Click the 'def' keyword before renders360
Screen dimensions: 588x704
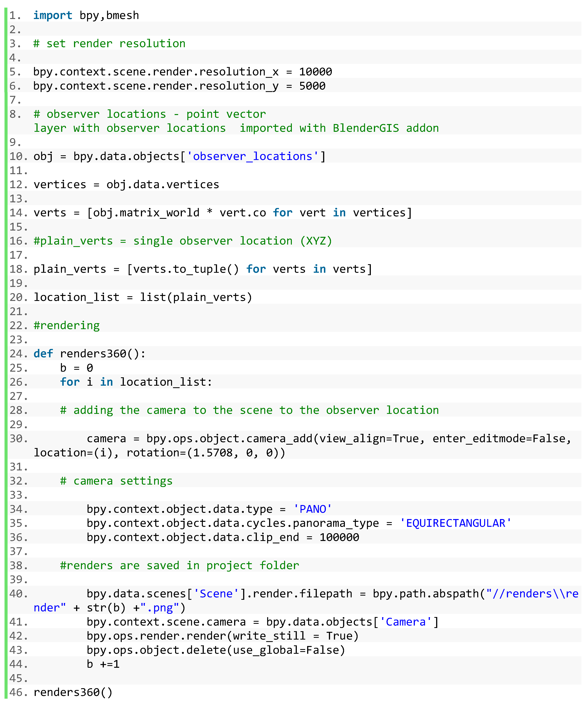tap(43, 353)
